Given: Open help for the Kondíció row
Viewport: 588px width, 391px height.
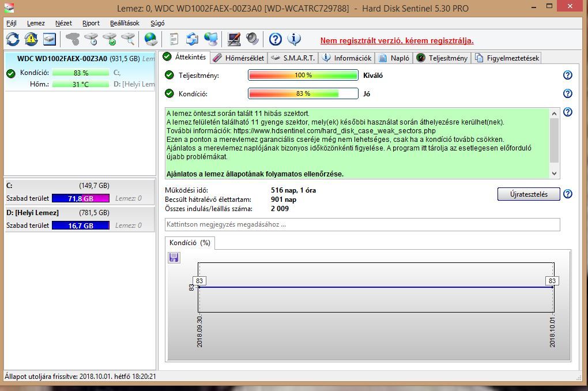Looking at the screenshot, I should click(x=568, y=93).
